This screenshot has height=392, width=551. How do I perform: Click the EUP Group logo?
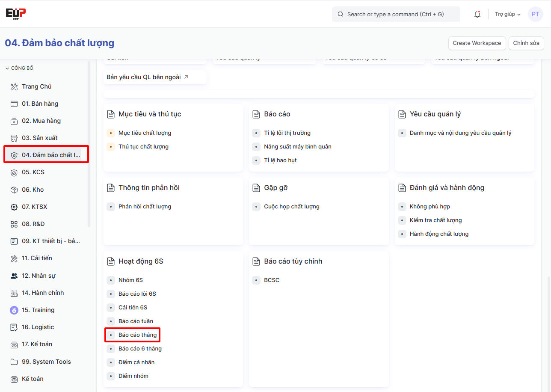(x=16, y=13)
